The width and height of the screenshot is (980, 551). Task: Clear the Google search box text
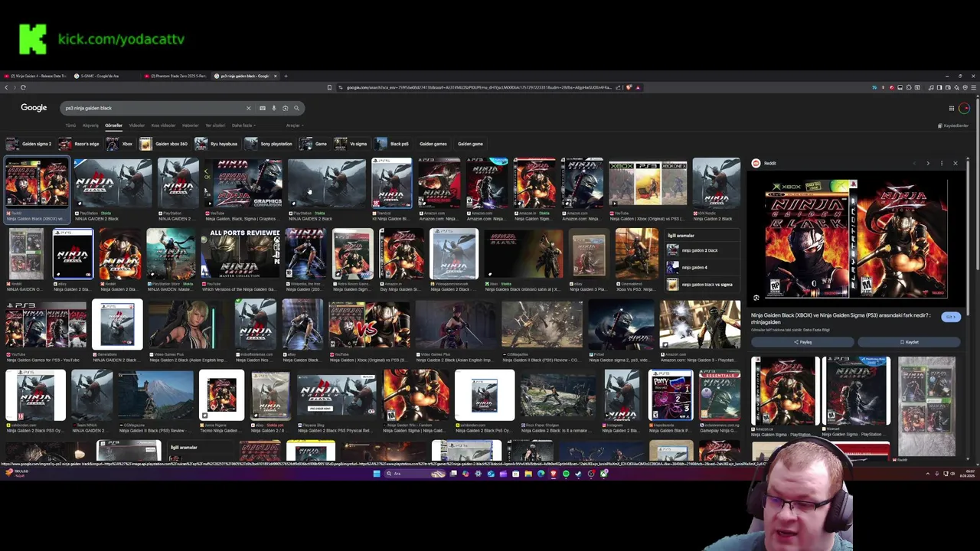pos(248,108)
